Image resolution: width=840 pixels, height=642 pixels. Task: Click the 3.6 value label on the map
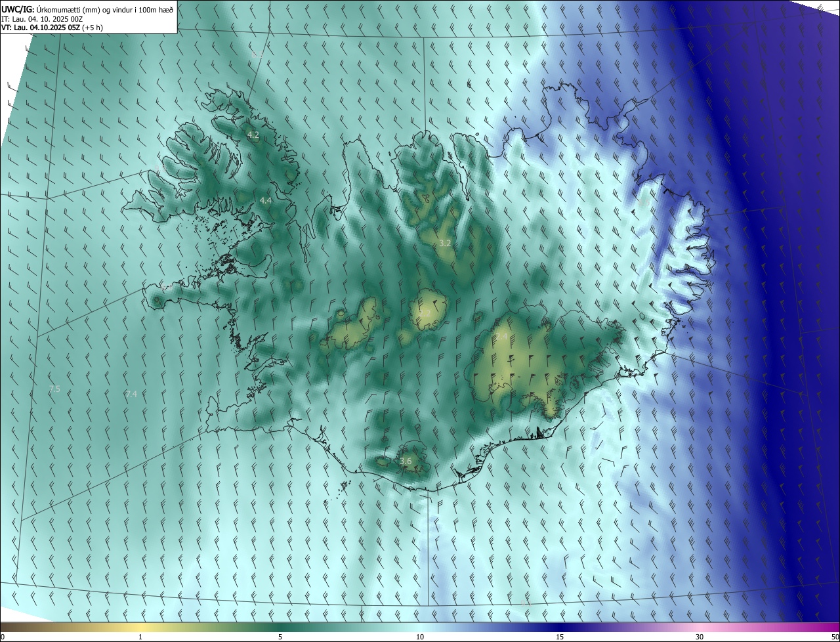[x=406, y=461]
